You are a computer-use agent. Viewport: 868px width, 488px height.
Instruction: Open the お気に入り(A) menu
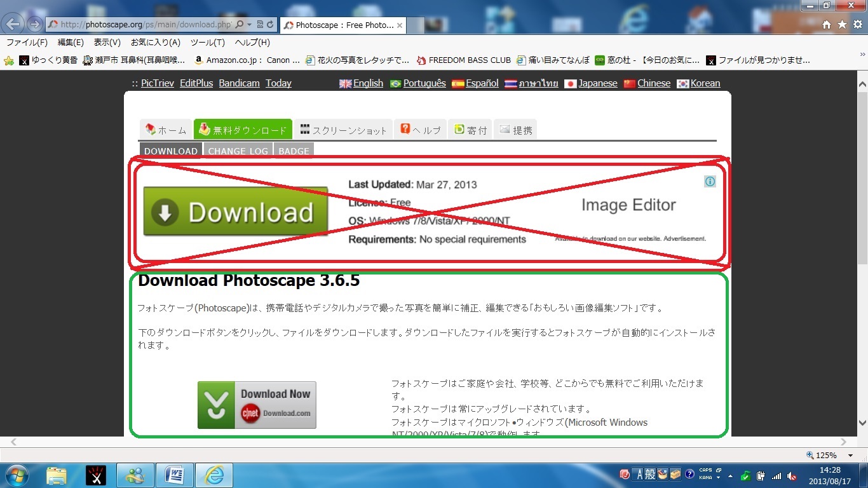click(156, 43)
